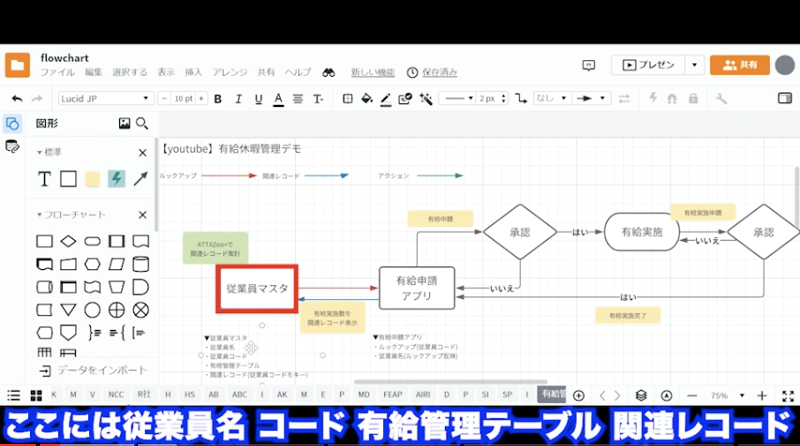Viewport: 800px width, 446px height.
Task: Click the binoculars search icon
Action: coord(327,72)
